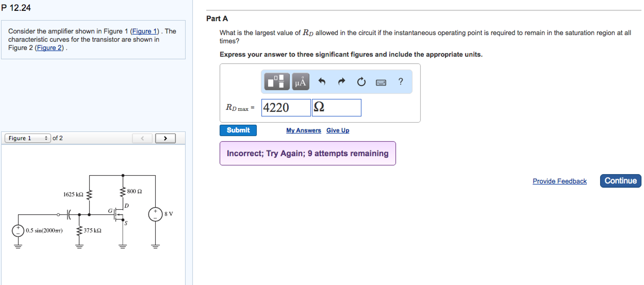Click the 'of 2' figure count text
This screenshot has width=644, height=285.
coord(58,138)
